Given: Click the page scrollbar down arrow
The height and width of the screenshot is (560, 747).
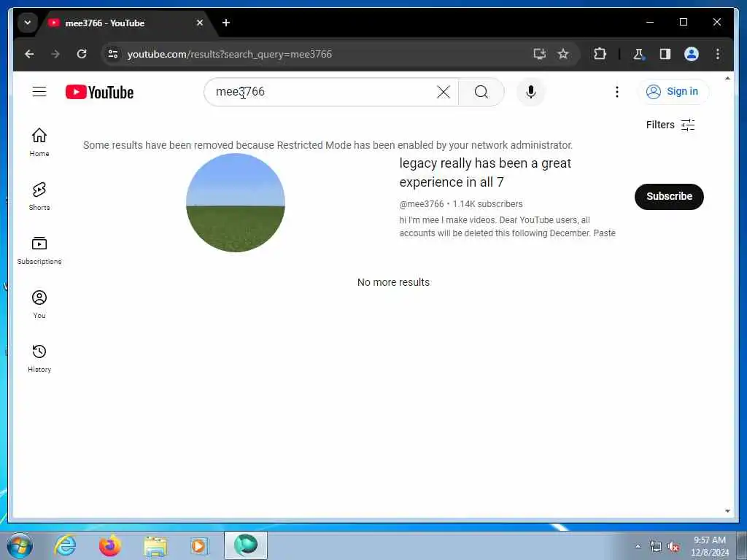Looking at the screenshot, I should 727,511.
